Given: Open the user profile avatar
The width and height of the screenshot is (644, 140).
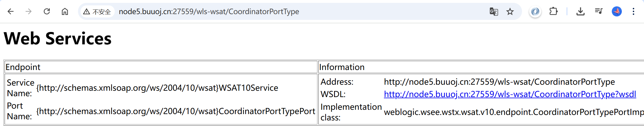Looking at the screenshot, I should 617,12.
